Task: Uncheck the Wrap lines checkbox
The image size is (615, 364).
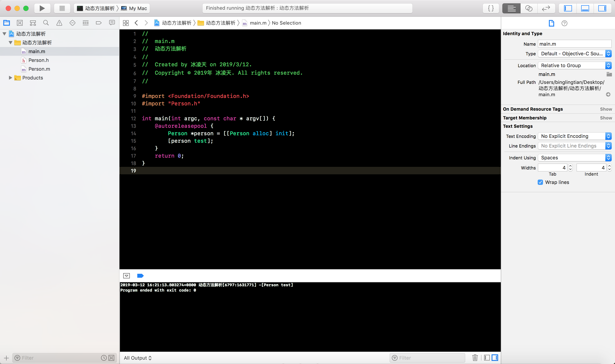Action: [540, 182]
